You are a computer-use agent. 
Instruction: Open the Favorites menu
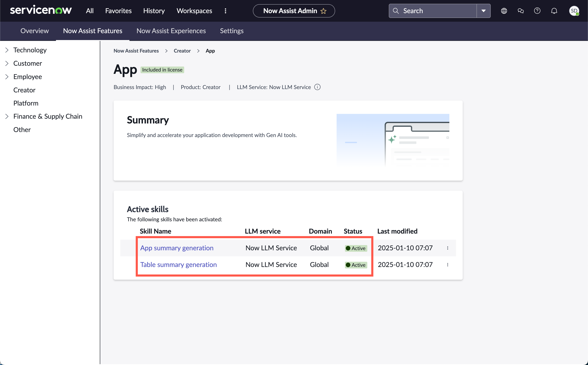click(118, 11)
